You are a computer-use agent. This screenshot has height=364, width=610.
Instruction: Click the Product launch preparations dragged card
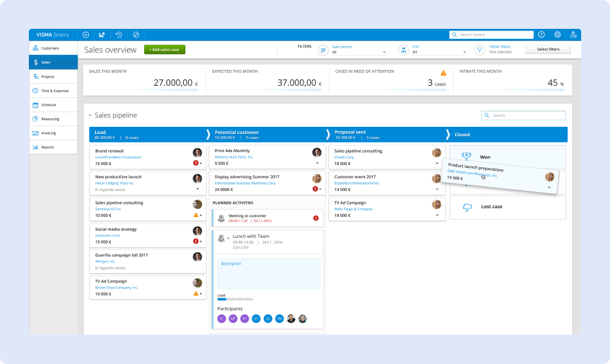(501, 176)
